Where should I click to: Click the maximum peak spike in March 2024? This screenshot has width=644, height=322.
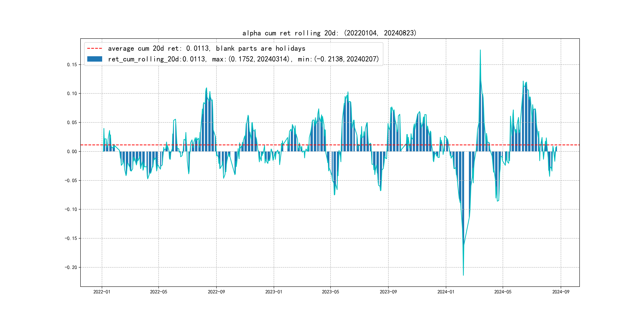(480, 51)
